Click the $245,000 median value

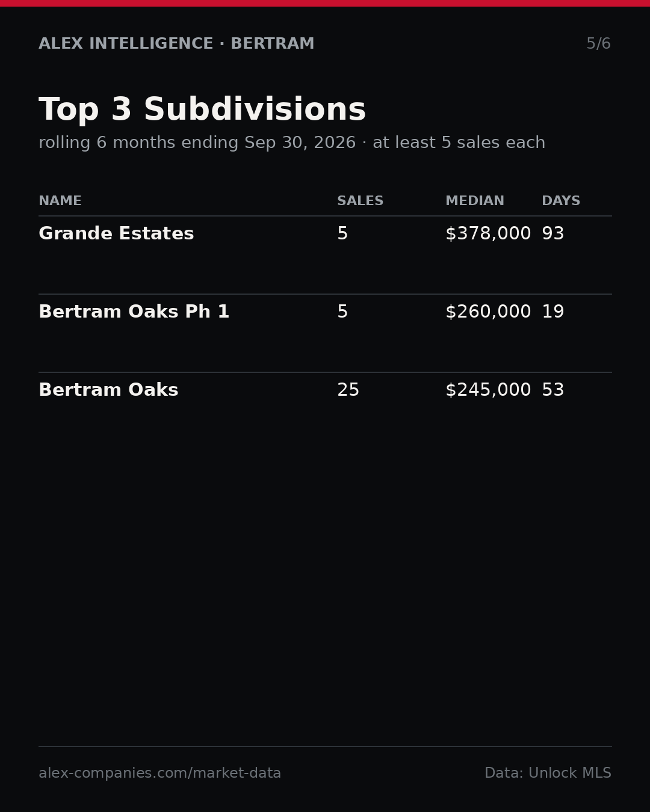click(488, 390)
